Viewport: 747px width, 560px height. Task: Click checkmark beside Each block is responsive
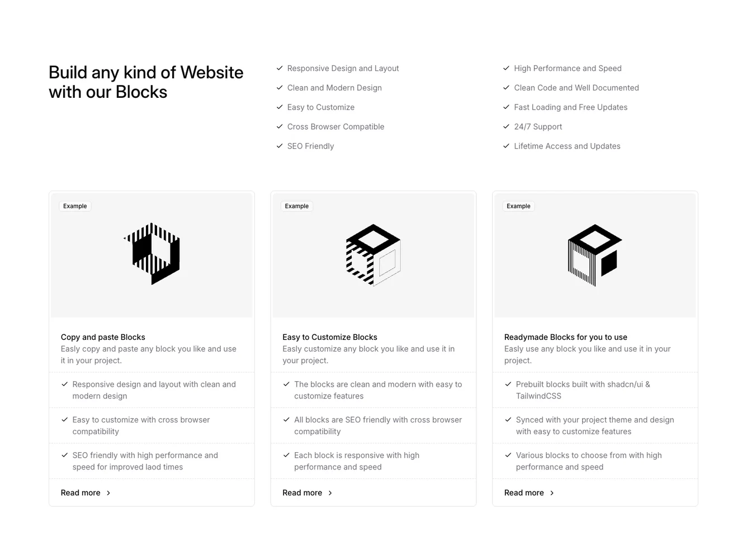point(286,455)
